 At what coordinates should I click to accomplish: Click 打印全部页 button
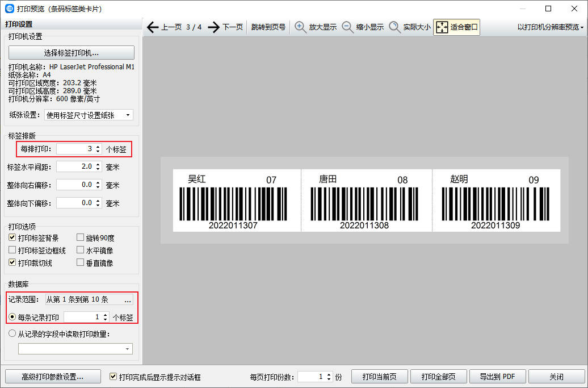pos(438,377)
